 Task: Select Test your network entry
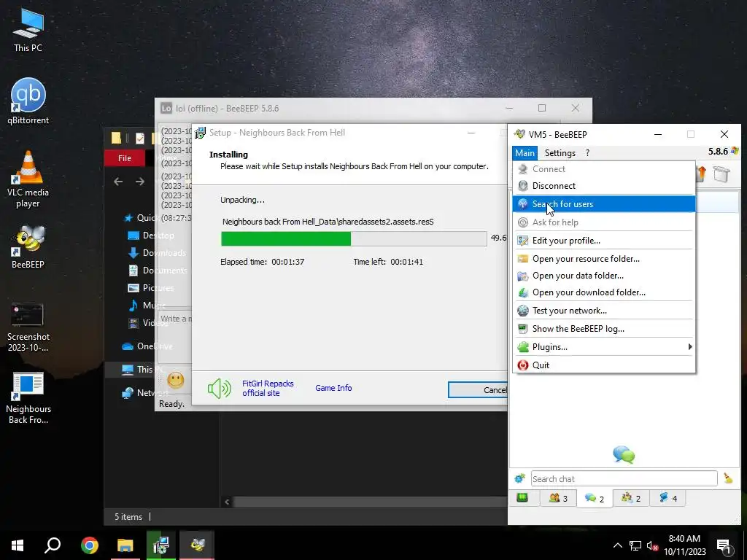(x=603, y=311)
